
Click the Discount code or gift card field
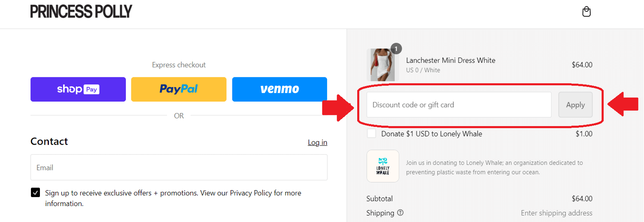pos(459,105)
